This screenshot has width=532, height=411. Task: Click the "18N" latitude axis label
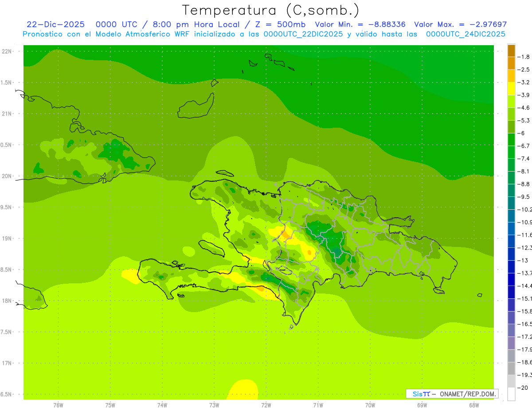tap(6, 301)
